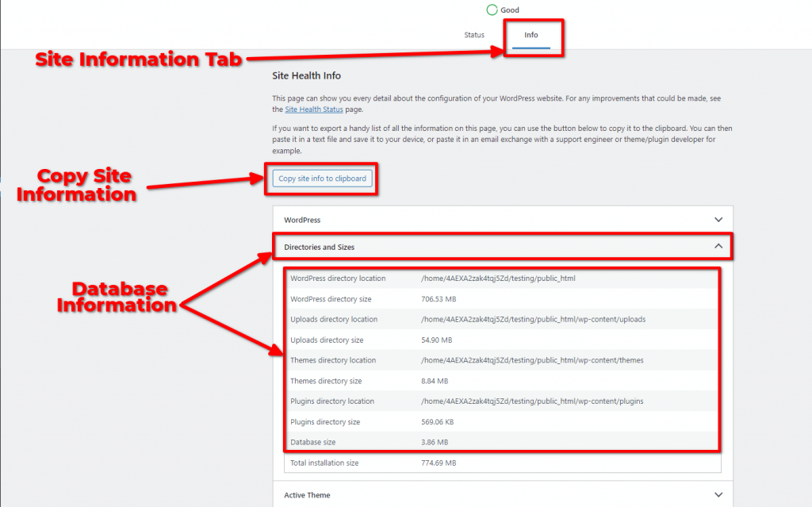The image size is (812, 507).
Task: Copy site info to clipboard
Action: tap(322, 179)
